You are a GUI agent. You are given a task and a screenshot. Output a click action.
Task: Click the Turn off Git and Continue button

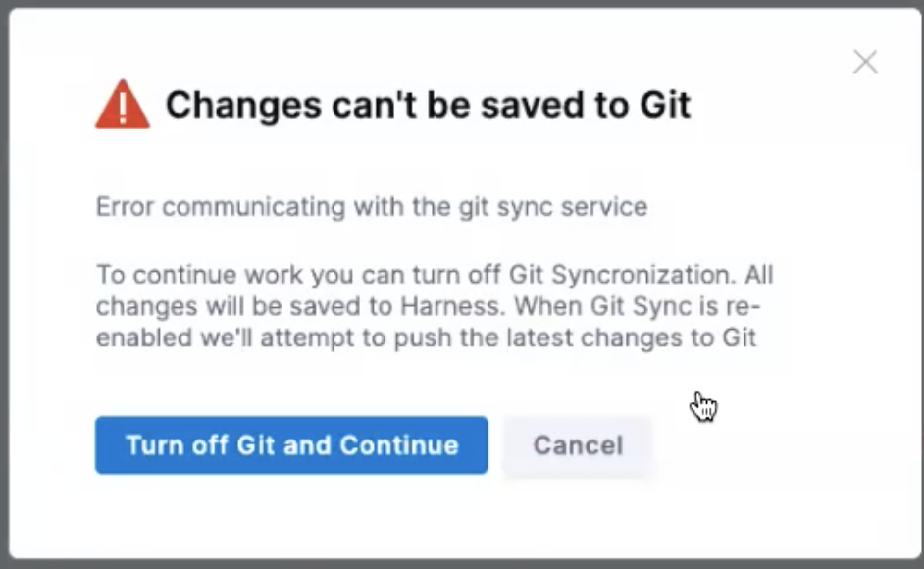(x=291, y=445)
